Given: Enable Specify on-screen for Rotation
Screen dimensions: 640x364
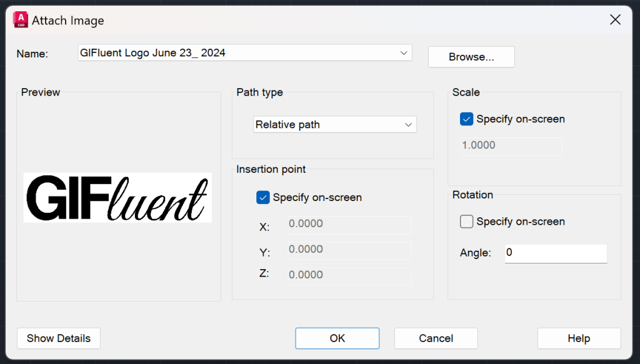Looking at the screenshot, I should click(466, 221).
